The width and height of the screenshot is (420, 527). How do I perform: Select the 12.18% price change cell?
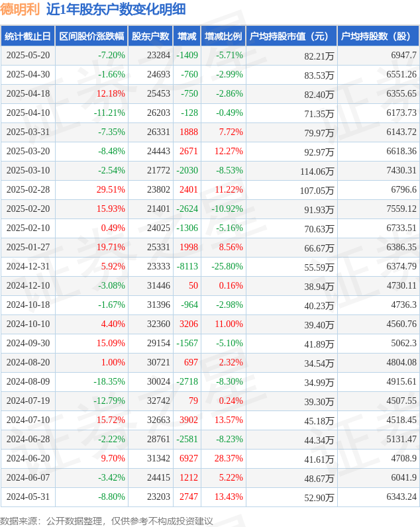(111, 93)
